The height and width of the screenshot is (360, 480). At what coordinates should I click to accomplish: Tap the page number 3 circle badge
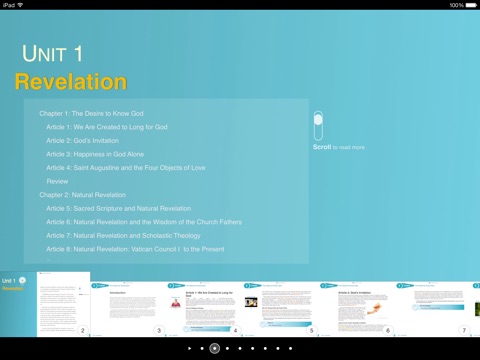click(159, 330)
